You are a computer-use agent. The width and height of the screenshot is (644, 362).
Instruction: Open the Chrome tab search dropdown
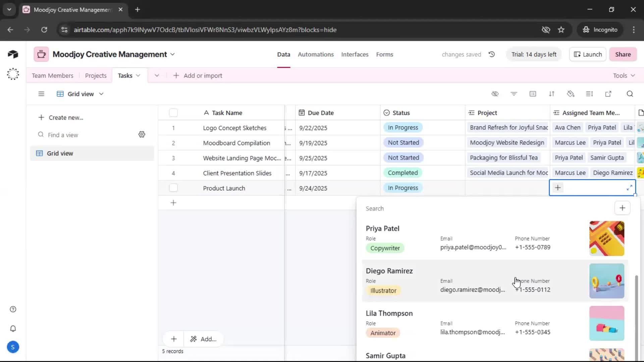[9, 10]
